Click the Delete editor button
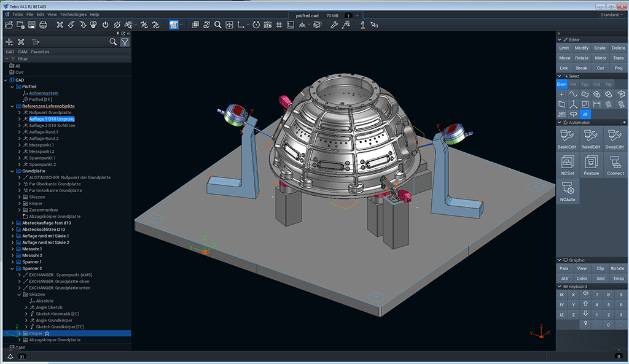This screenshot has height=364, width=629. (x=618, y=48)
